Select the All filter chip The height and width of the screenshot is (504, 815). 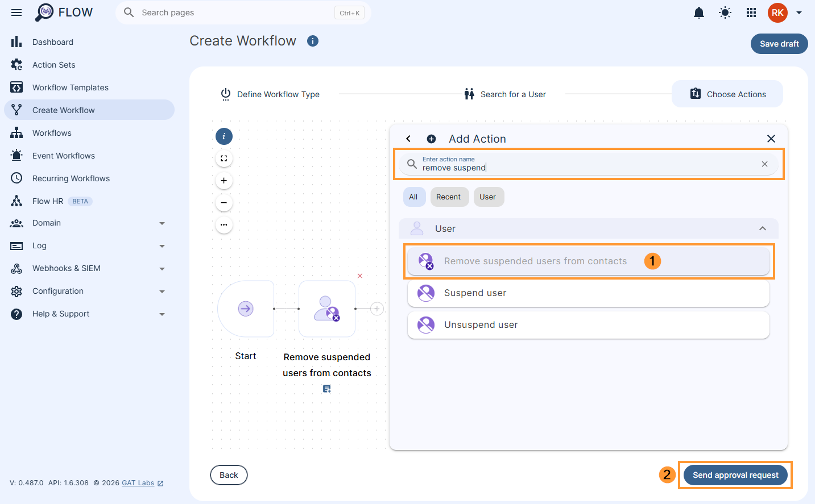(x=413, y=197)
